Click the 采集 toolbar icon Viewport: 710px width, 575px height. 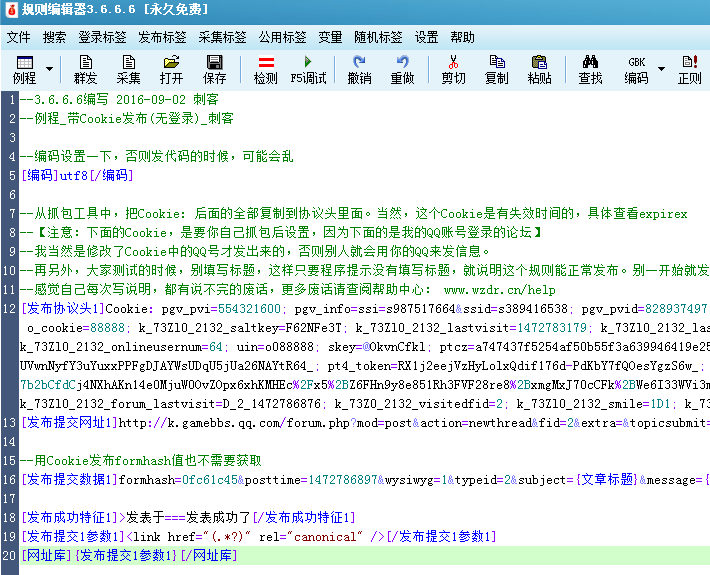pos(128,70)
